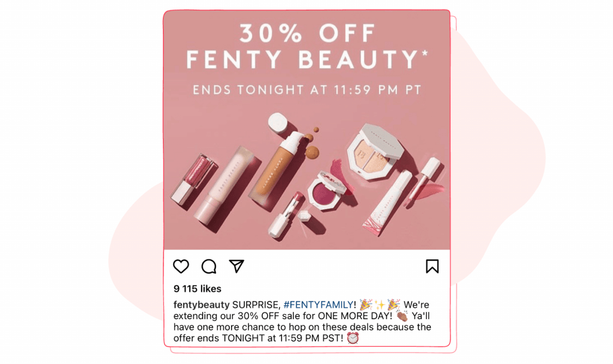Click the ENDS TONIGHT at 11:59 PM PT banner
The width and height of the screenshot is (613, 364).
click(307, 90)
